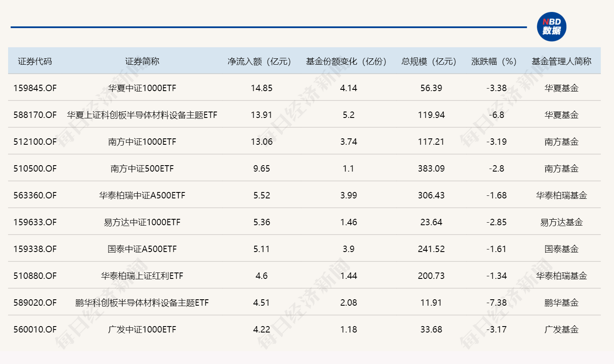This screenshot has height=364, width=614.
Task: Select total size value 383.09
Action: [431, 169]
